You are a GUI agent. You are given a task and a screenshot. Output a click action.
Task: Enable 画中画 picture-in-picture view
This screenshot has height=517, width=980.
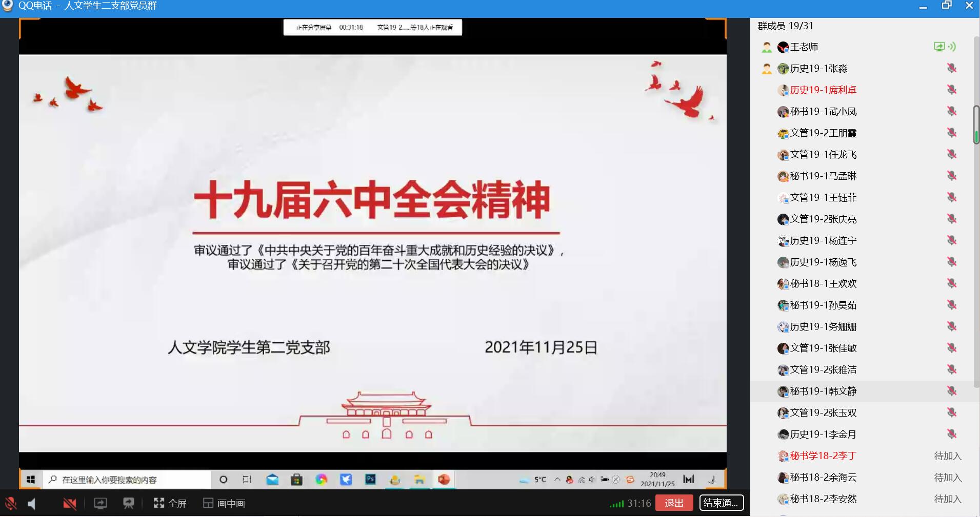pos(224,504)
